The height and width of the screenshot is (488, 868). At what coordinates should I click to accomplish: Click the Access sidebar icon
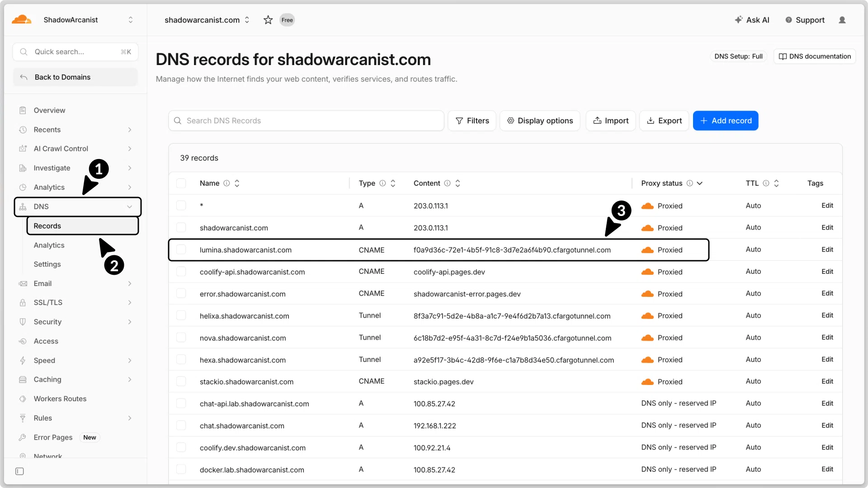23,341
